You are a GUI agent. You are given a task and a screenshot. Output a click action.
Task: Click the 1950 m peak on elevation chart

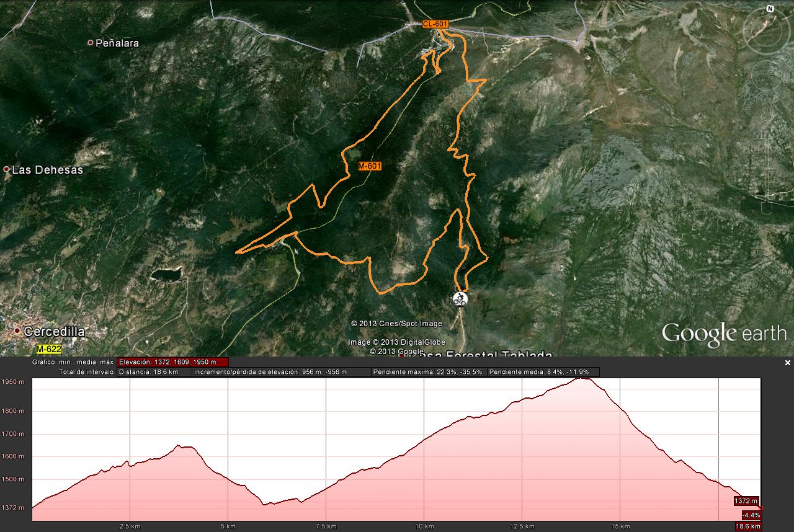(582, 378)
